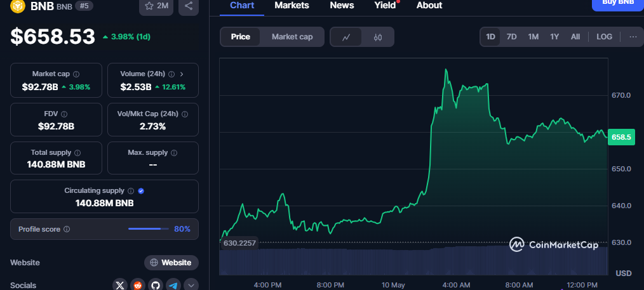Click the $658.53 price text

[x=53, y=37]
